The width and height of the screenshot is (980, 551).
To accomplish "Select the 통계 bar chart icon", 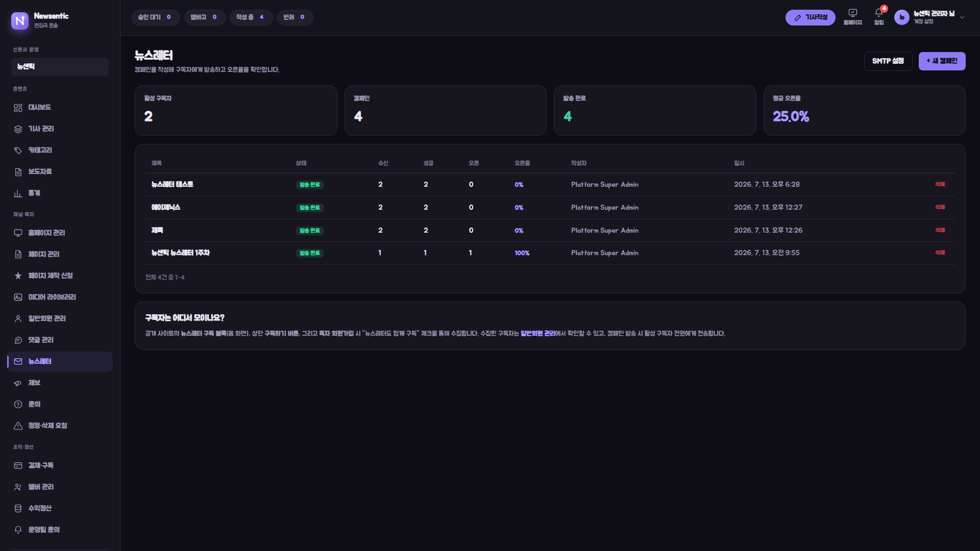I will (x=18, y=193).
